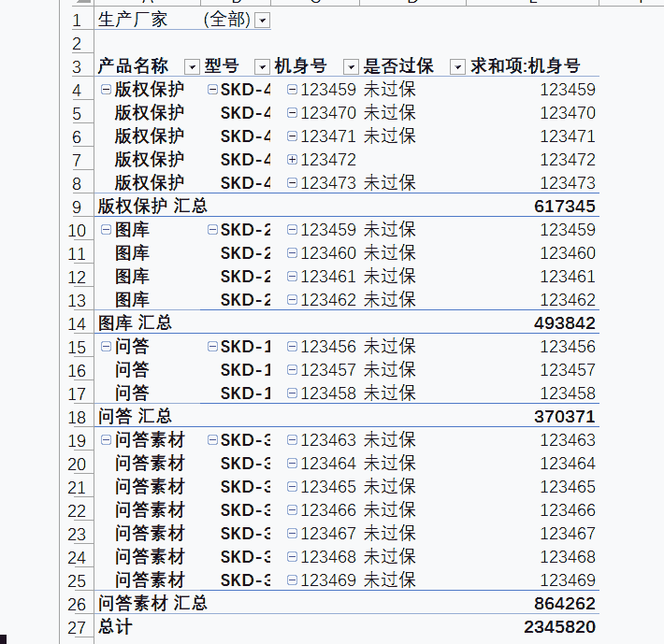Click the subtotal value 617345

tap(565, 206)
